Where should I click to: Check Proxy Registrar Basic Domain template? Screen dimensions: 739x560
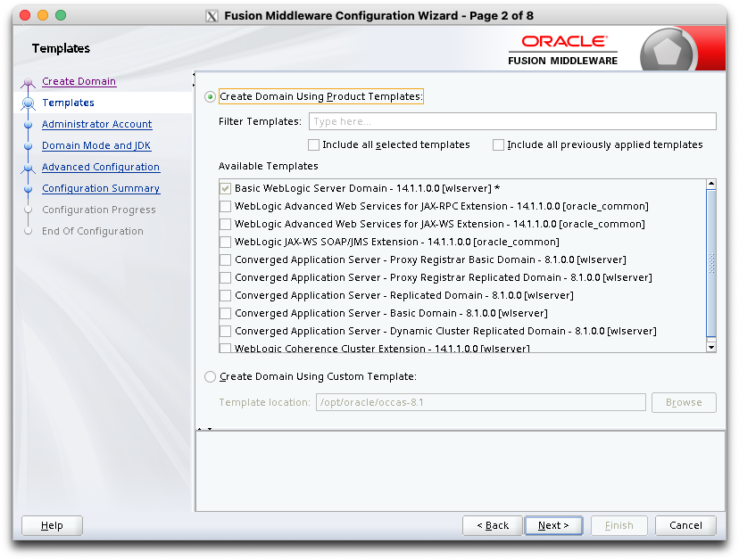tap(225, 260)
